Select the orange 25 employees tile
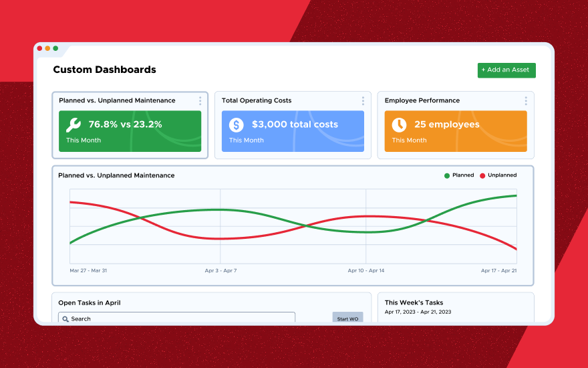Viewport: 588px width, 368px height. tap(456, 131)
